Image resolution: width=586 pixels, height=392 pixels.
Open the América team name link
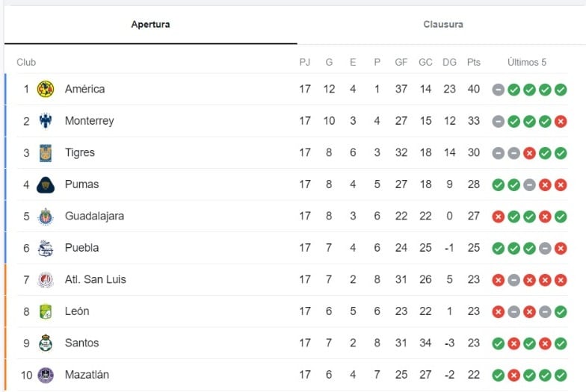coord(84,89)
